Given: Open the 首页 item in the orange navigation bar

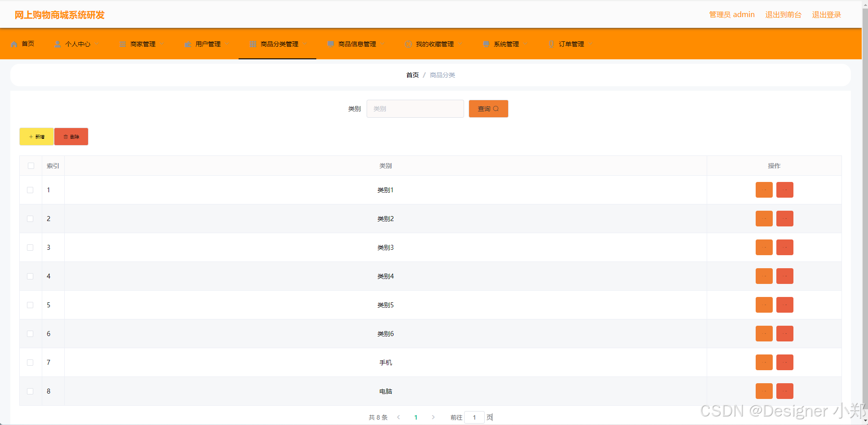Looking at the screenshot, I should 22,44.
